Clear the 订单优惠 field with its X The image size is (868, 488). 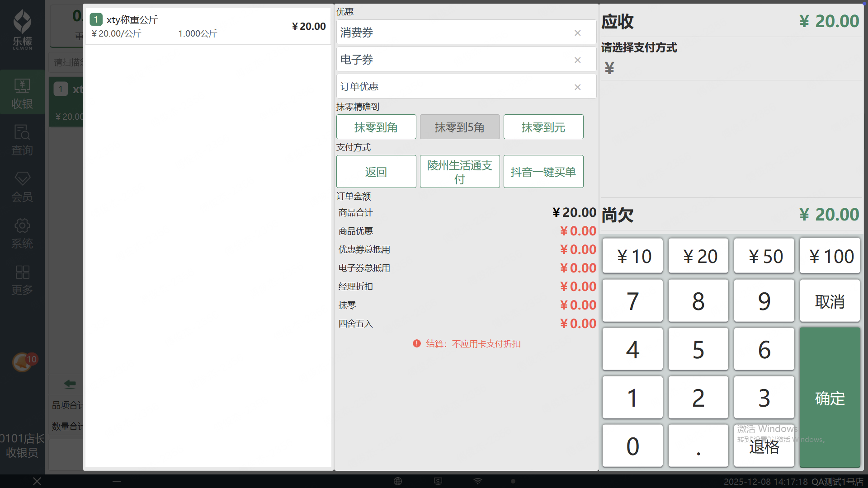(x=577, y=87)
